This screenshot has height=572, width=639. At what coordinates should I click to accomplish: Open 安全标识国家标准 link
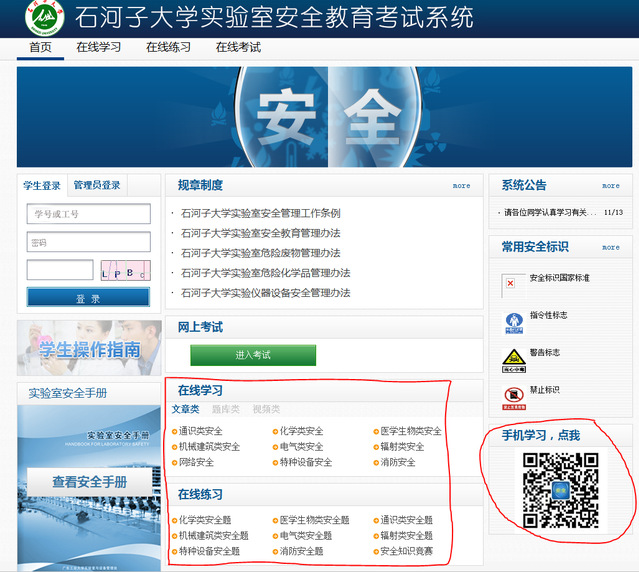pyautogui.click(x=560, y=278)
